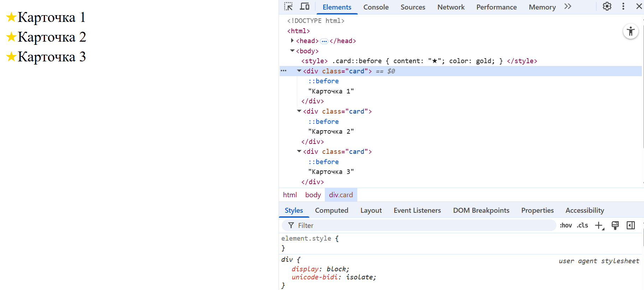Screen dimensions: 644x290
Task: Select the <!DOCTYPE html> row
Action: coord(316,21)
